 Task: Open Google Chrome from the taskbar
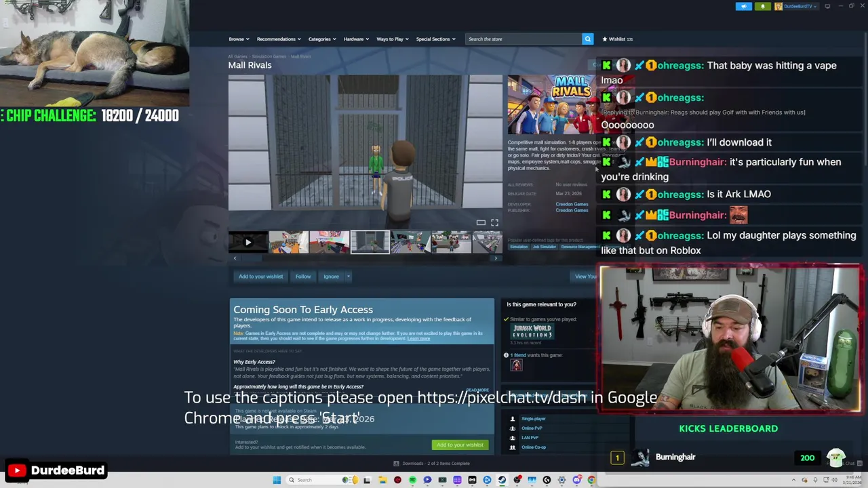(x=591, y=480)
